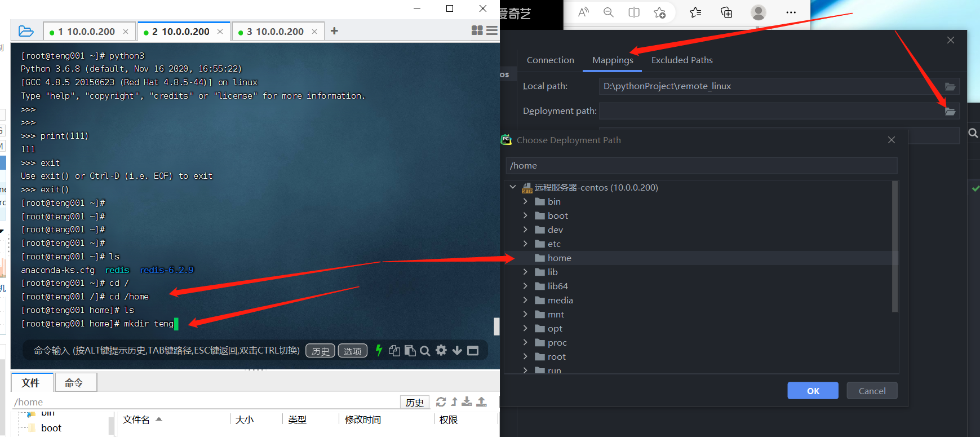
Task: Open search in the terminal command bar
Action: (425, 351)
